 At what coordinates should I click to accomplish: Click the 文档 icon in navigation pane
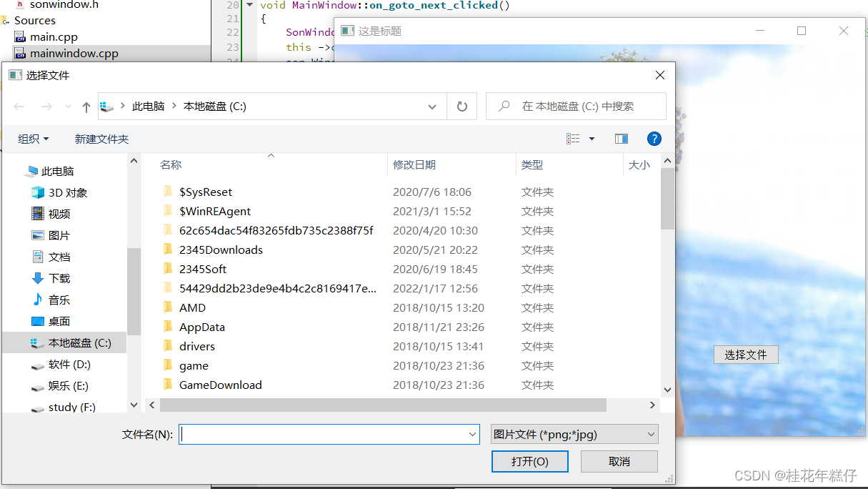(38, 257)
